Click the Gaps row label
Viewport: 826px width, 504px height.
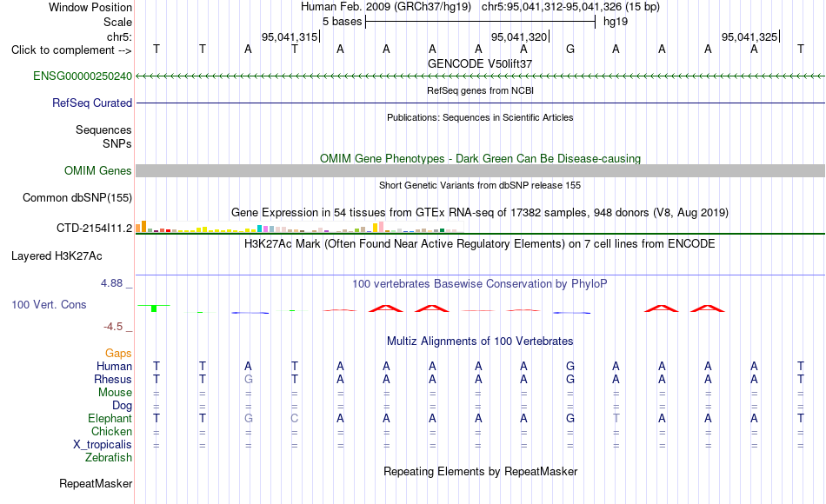point(118,354)
